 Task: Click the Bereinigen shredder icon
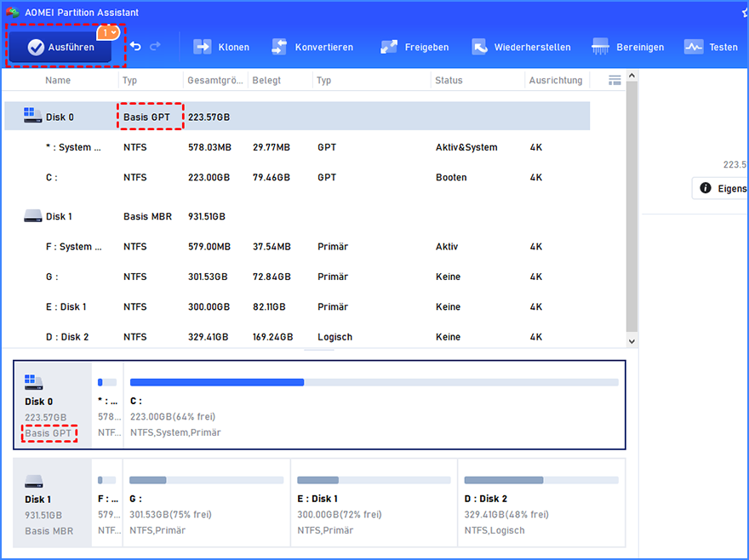[x=600, y=47]
